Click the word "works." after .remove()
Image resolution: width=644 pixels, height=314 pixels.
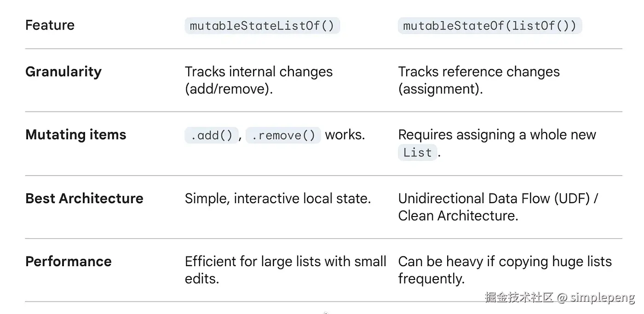[345, 135]
